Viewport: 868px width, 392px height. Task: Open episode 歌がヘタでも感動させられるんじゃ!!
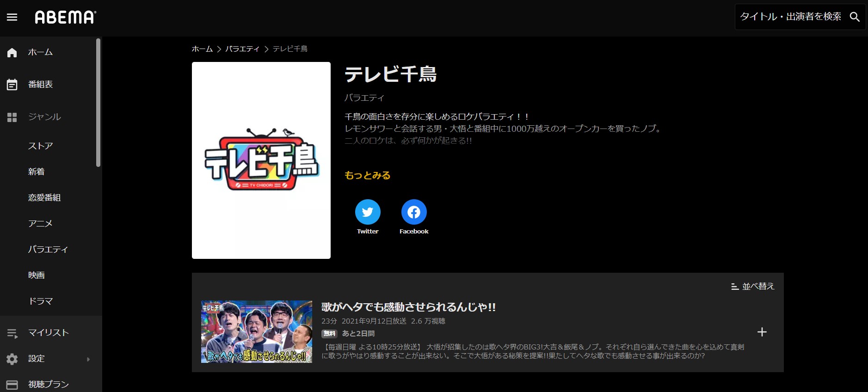[408, 307]
